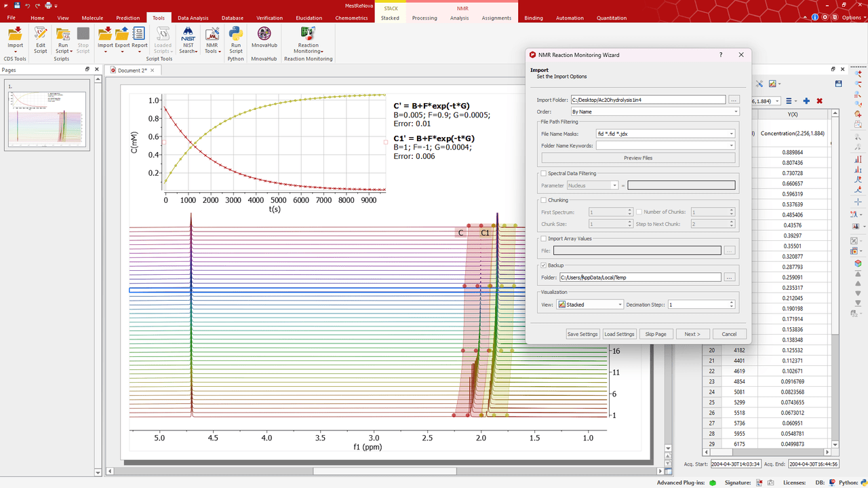Browse for Import Folder with ... button
This screenshot has height=488, width=868.
tap(733, 100)
